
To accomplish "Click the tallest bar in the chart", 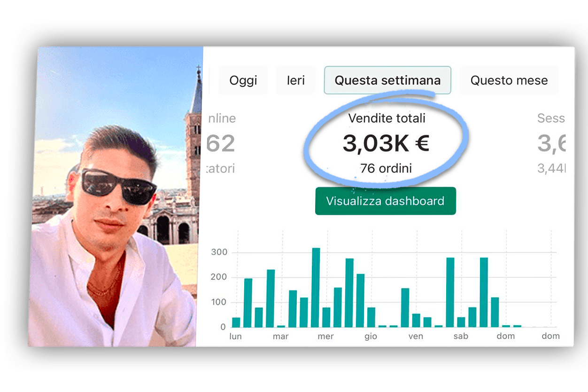I will click(316, 287).
